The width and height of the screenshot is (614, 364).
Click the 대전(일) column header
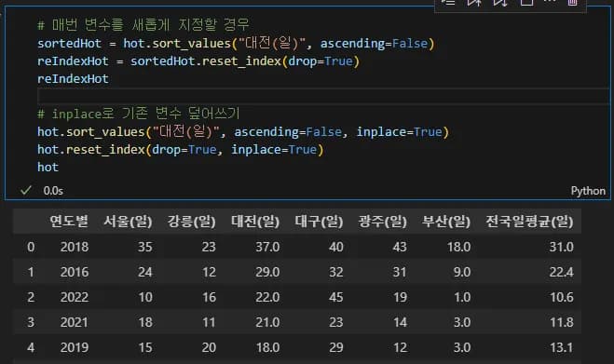pos(255,222)
